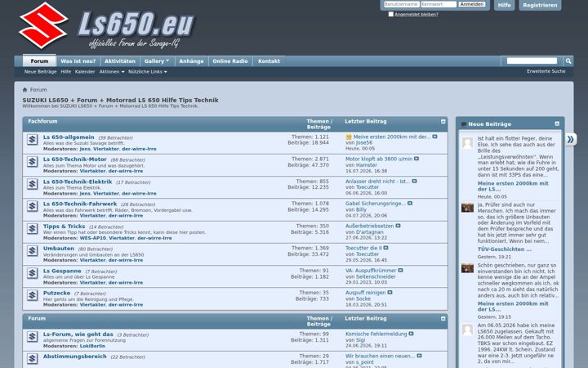This screenshot has width=588, height=368.
Task: Click the forum status icon for Ls Gespanne
Action: 32,273
